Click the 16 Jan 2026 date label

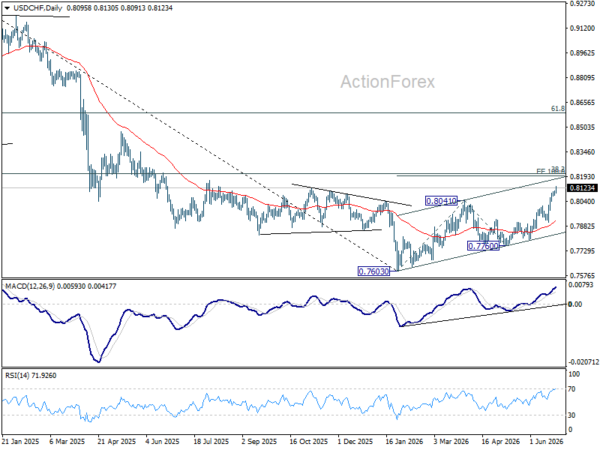(404, 442)
